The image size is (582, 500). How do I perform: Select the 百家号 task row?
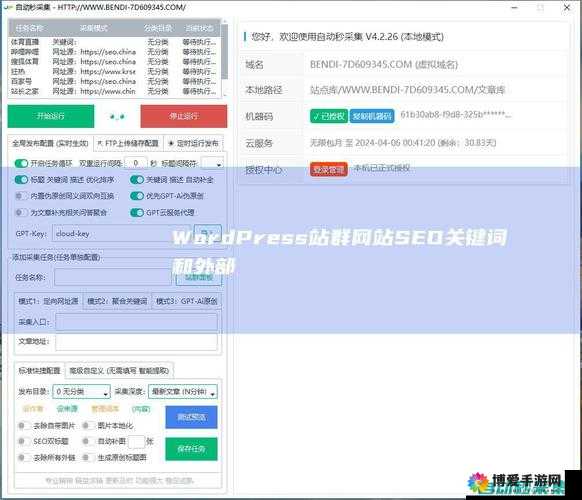point(114,81)
